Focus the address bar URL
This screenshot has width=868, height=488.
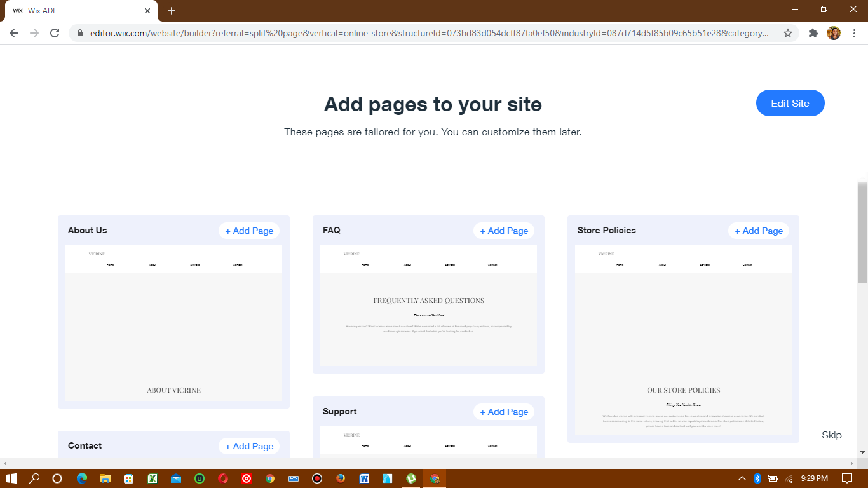pos(429,33)
